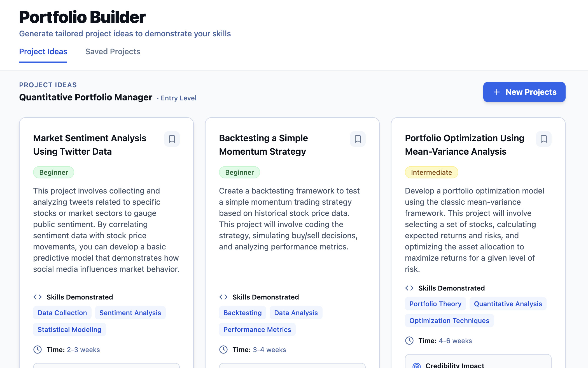Click the code icon in the Backtesting card
This screenshot has height=368, width=588.
click(223, 297)
